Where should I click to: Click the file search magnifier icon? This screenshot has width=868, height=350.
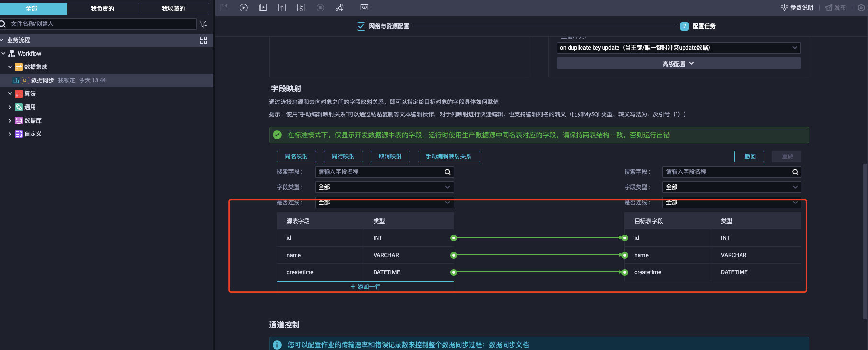pyautogui.click(x=3, y=24)
